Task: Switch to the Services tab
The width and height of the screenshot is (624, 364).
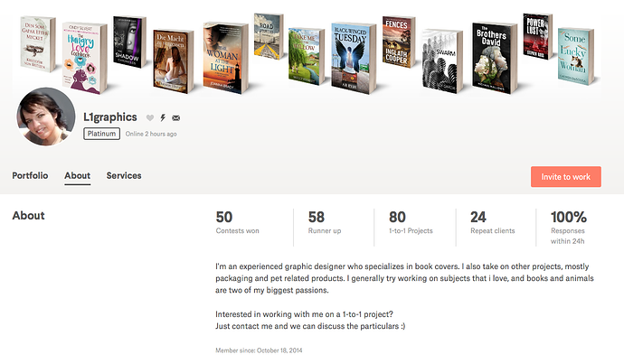Action: pos(124,176)
